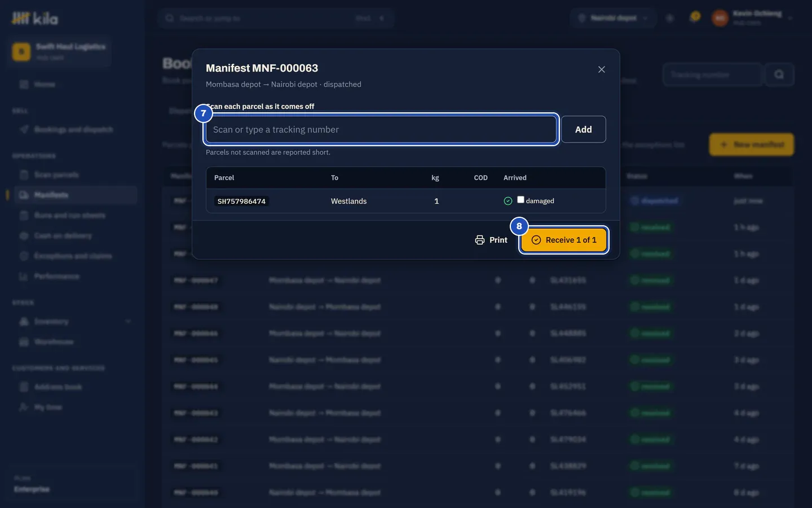The width and height of the screenshot is (812, 508).
Task: Click the kila logo in the sidebar
Action: 35,19
